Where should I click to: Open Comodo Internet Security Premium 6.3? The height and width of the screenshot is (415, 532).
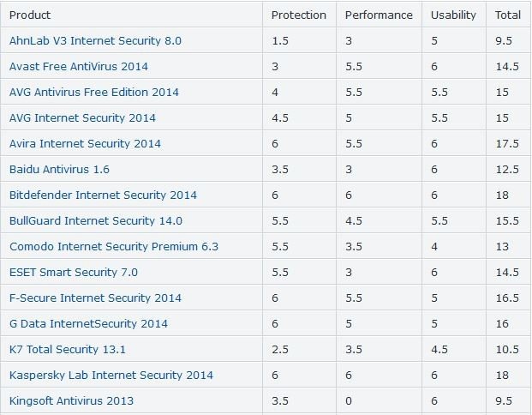pos(114,246)
